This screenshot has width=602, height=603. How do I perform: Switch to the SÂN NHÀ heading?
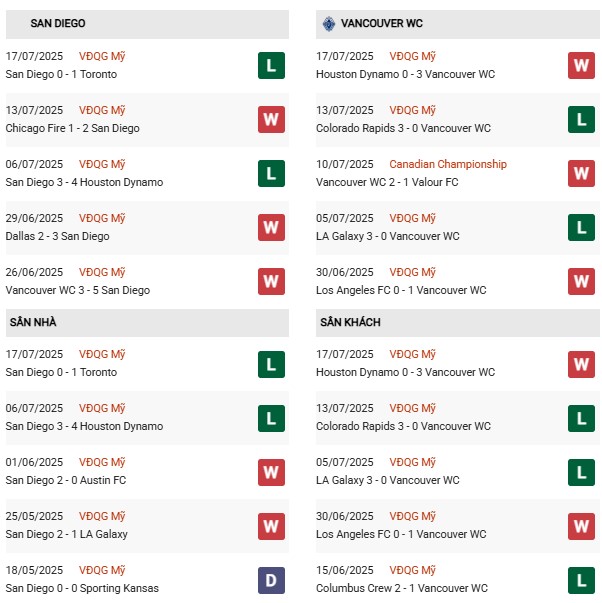[33, 322]
